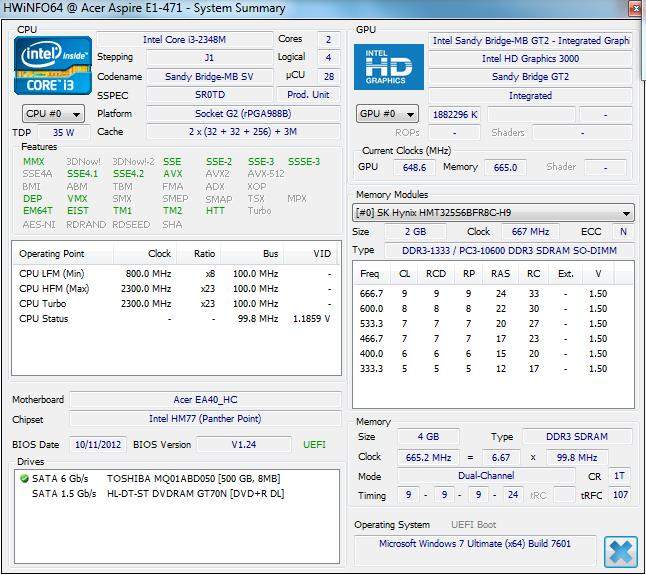Click the AVX feature label
646x575 pixels.
173,174
